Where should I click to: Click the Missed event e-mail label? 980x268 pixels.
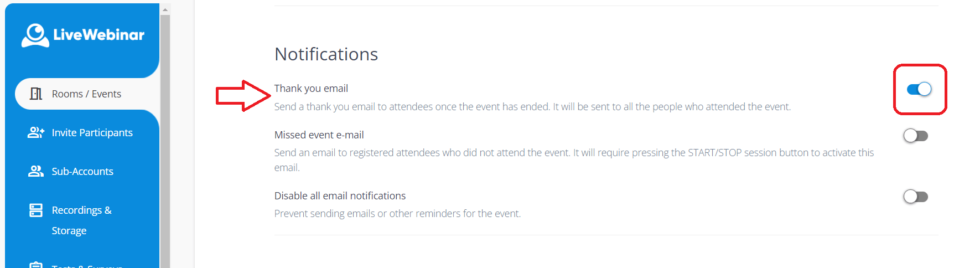[319, 135]
